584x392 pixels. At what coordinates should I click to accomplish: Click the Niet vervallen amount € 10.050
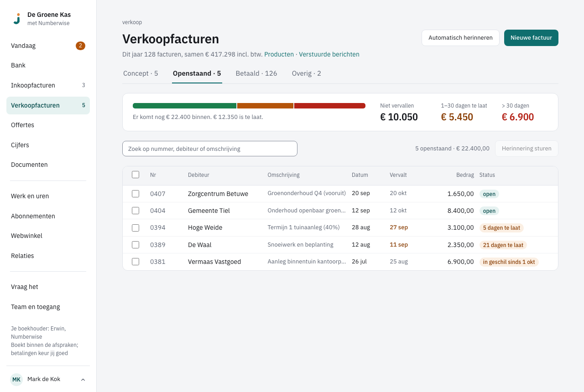pyautogui.click(x=399, y=117)
